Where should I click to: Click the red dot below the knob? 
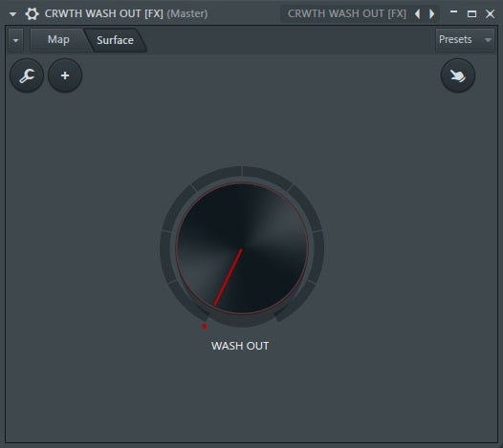tap(205, 327)
